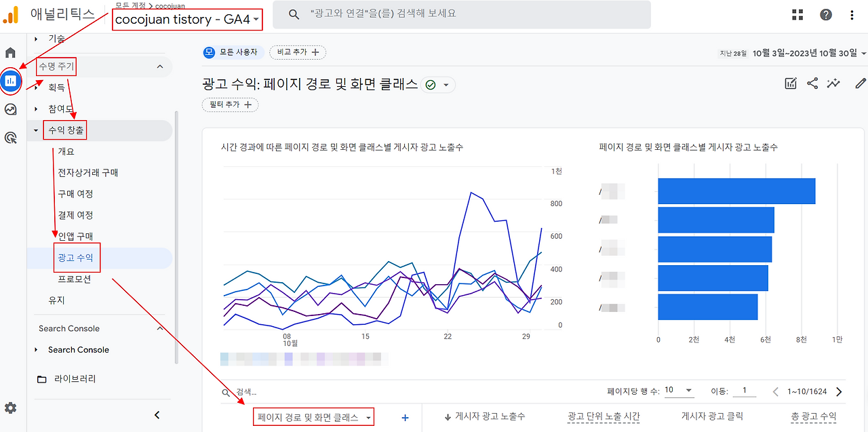Viewport: 868px width, 432px height.
Task: Click the table search magnifier icon
Action: tap(226, 392)
